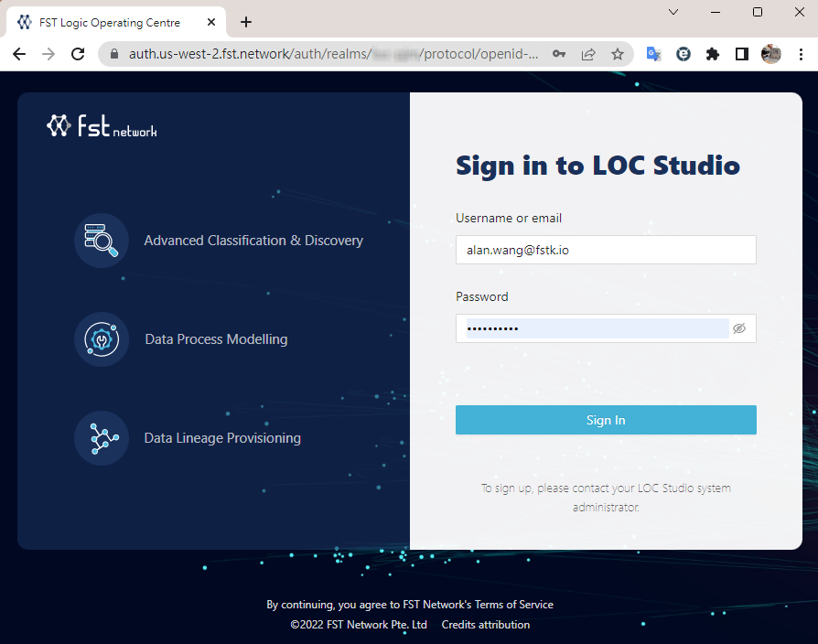Bookmark this page with the star icon
Screen dimensions: 818x644
[x=618, y=54]
